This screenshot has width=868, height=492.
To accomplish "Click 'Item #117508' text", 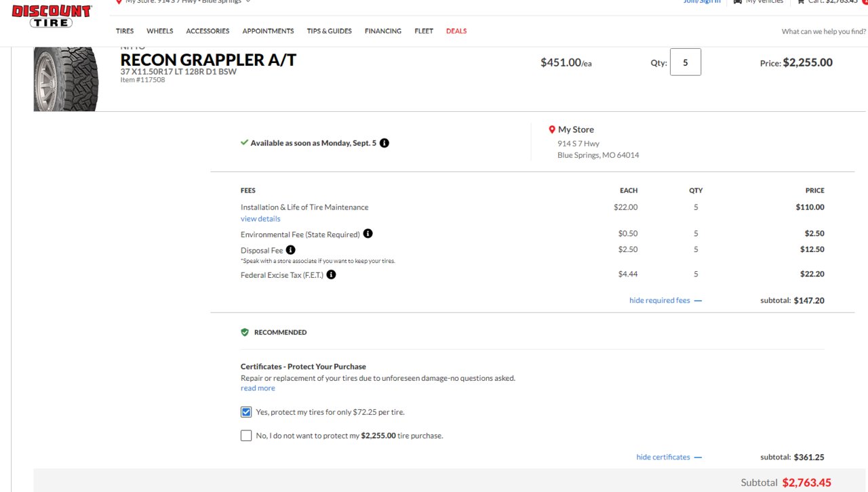I will 142,80.
